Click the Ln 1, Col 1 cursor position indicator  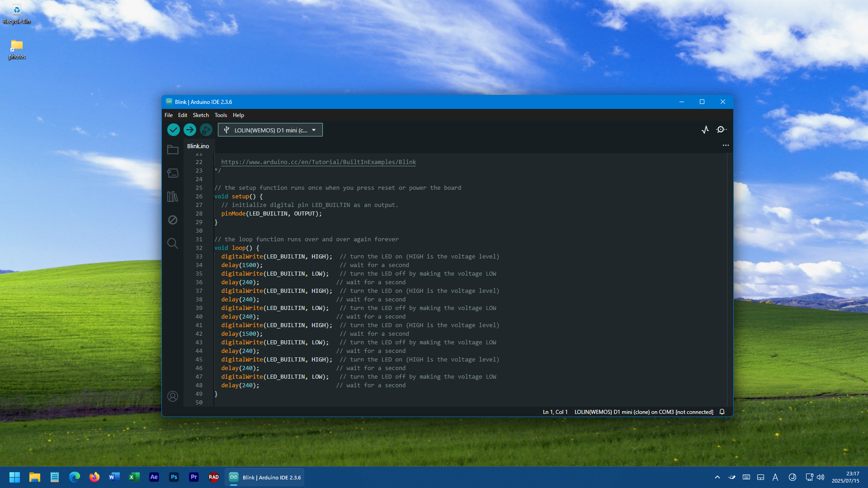coord(555,412)
